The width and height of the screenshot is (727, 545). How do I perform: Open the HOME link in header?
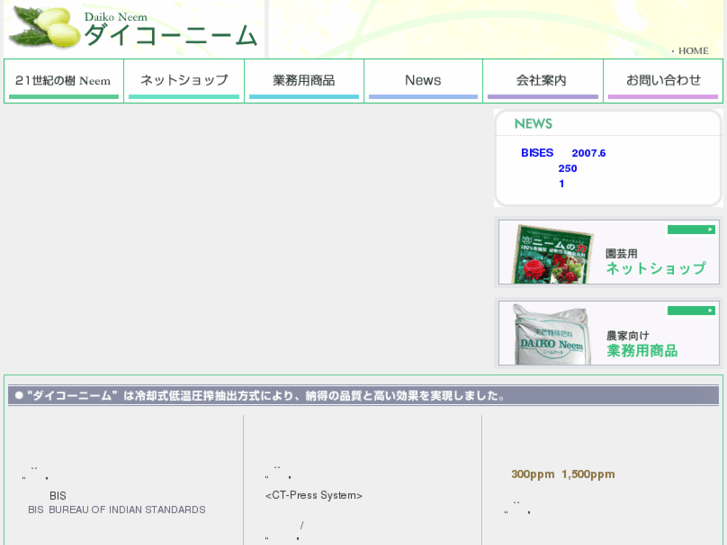tap(693, 51)
